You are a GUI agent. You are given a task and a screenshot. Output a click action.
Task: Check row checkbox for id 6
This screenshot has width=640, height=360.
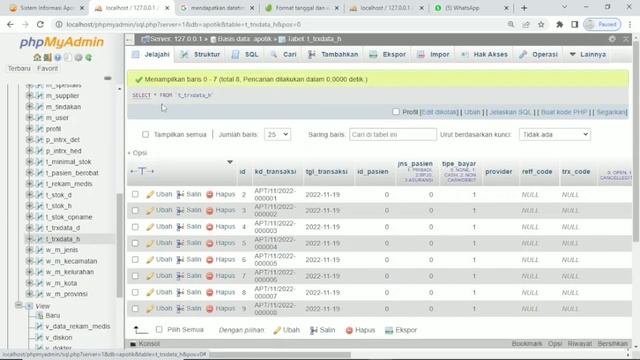click(135, 260)
